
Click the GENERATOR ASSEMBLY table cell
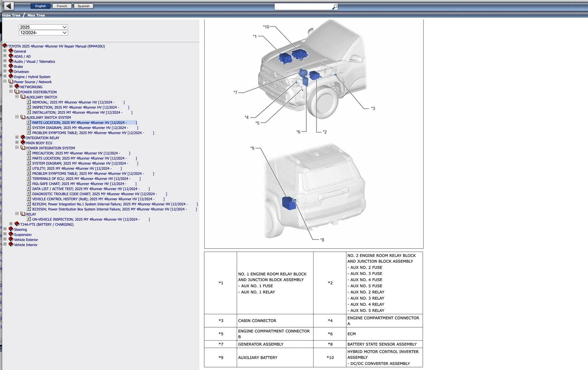(x=275, y=344)
